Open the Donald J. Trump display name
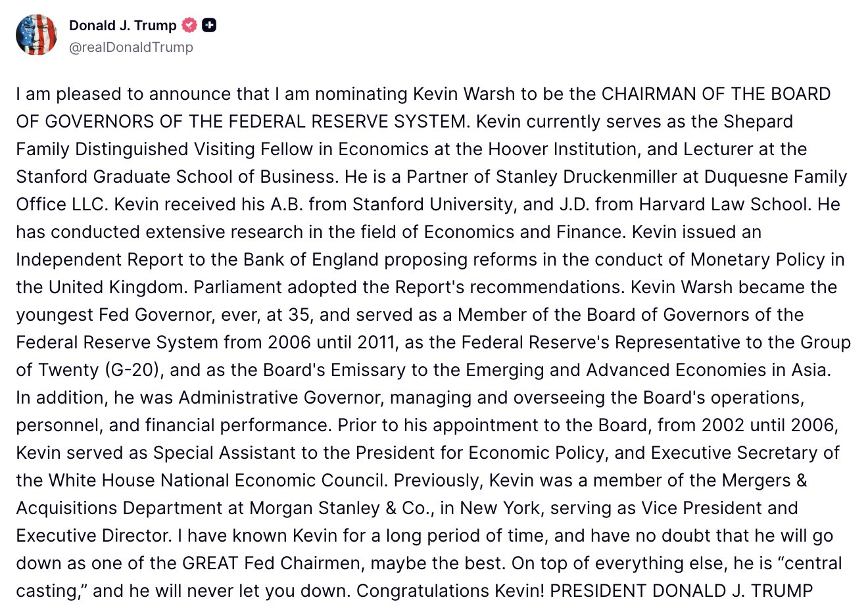This screenshot has width=868, height=610. click(x=123, y=26)
